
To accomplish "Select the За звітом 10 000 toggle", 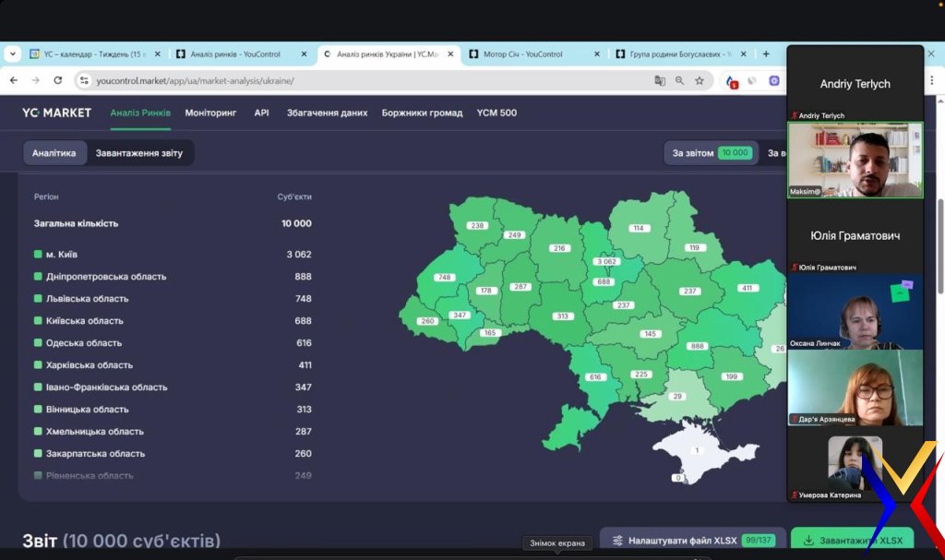I will click(x=711, y=153).
